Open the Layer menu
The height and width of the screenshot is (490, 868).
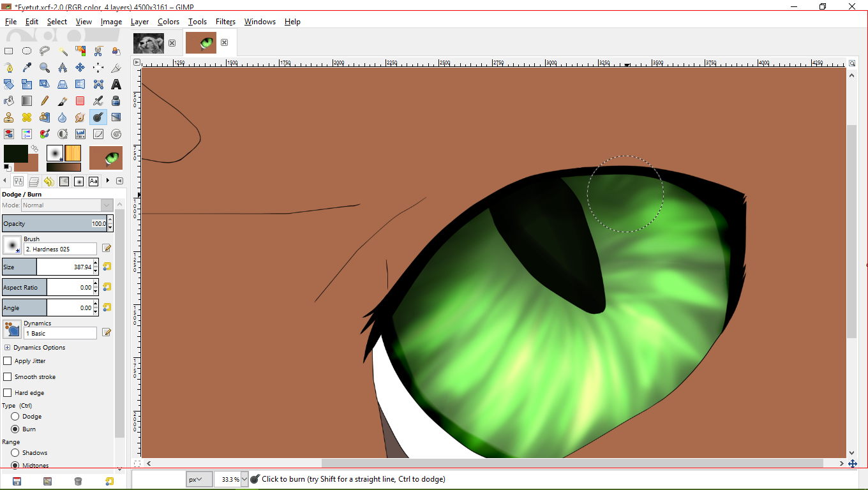tap(140, 22)
